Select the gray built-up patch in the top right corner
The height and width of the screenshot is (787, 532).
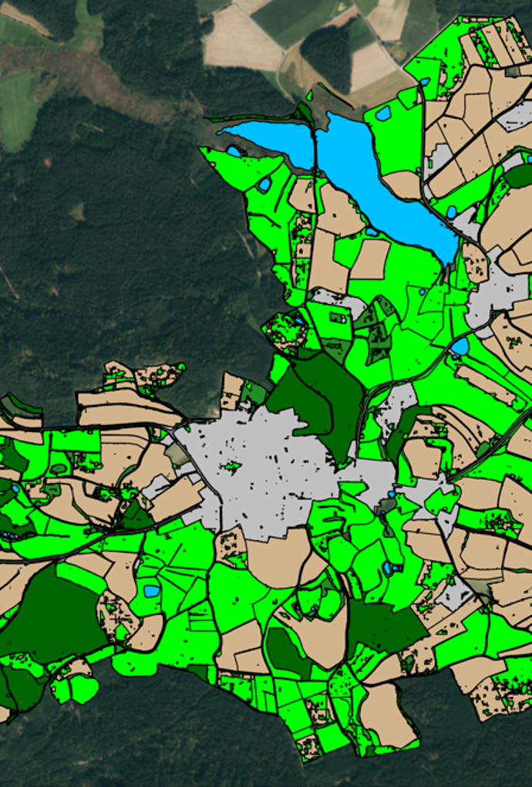click(x=517, y=116)
